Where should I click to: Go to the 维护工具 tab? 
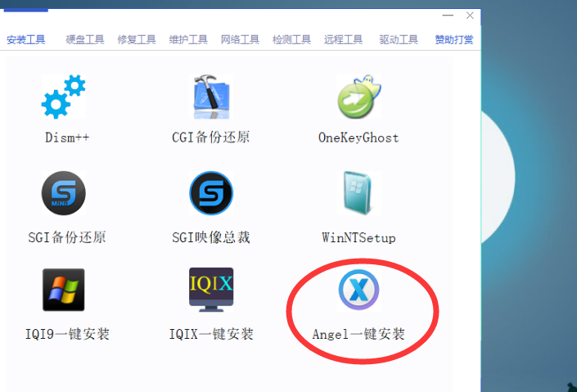pos(188,40)
